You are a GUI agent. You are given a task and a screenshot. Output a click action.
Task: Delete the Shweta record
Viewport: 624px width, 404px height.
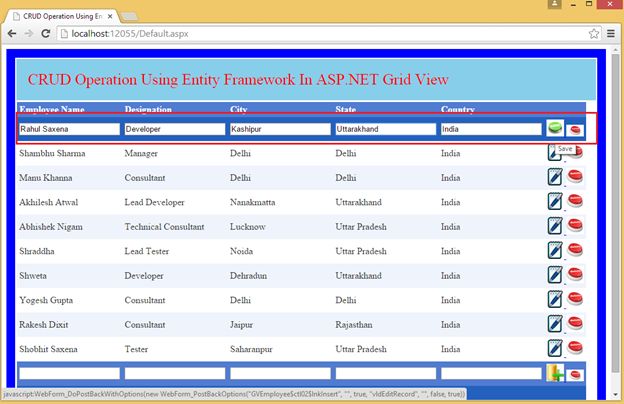coord(575,274)
